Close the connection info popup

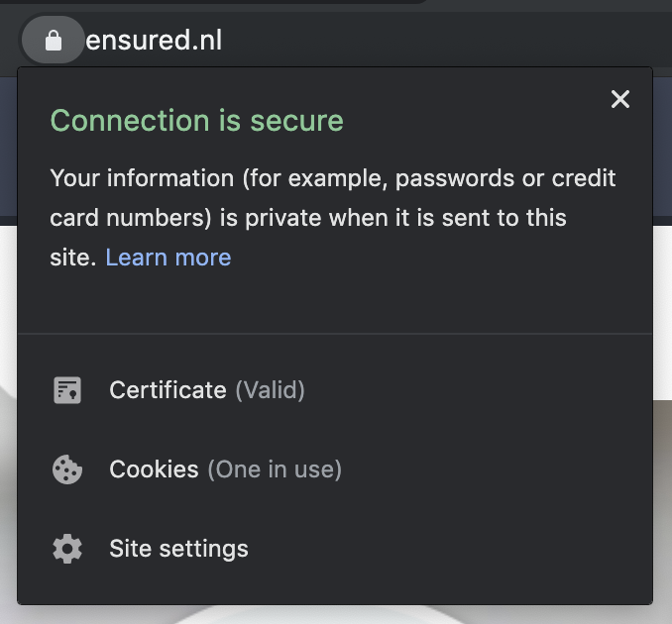pyautogui.click(x=620, y=99)
